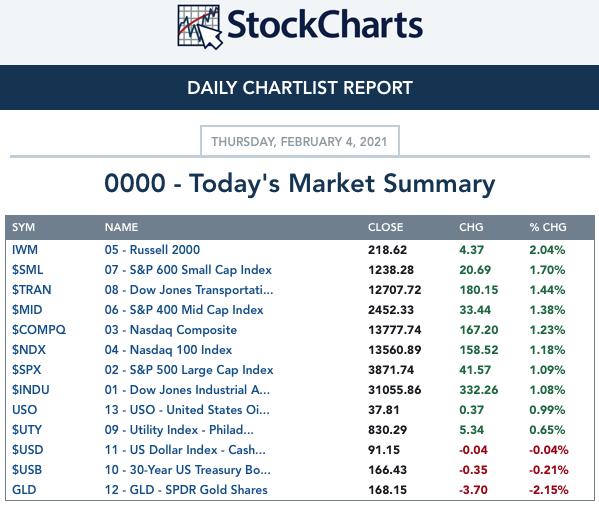Image resolution: width=599 pixels, height=506 pixels.
Task: Select the $NDX symbol link
Action: [x=29, y=350]
